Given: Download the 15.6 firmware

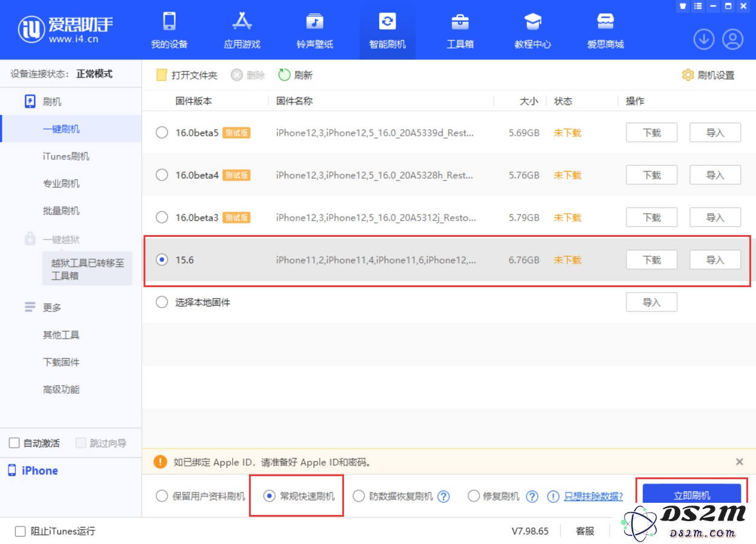Looking at the screenshot, I should click(651, 260).
